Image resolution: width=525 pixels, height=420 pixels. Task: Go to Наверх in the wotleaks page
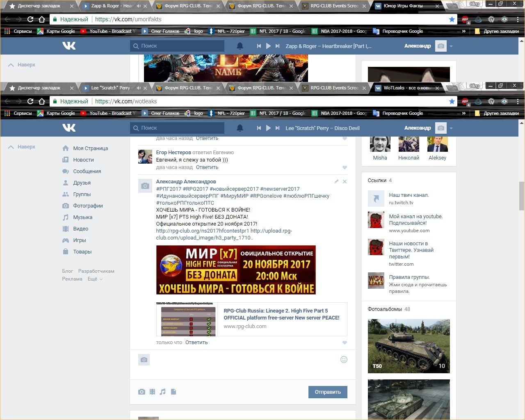coord(22,147)
